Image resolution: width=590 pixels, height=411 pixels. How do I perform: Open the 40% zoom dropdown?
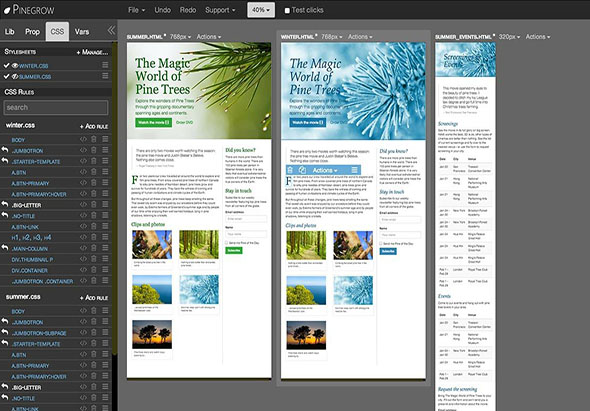point(261,10)
